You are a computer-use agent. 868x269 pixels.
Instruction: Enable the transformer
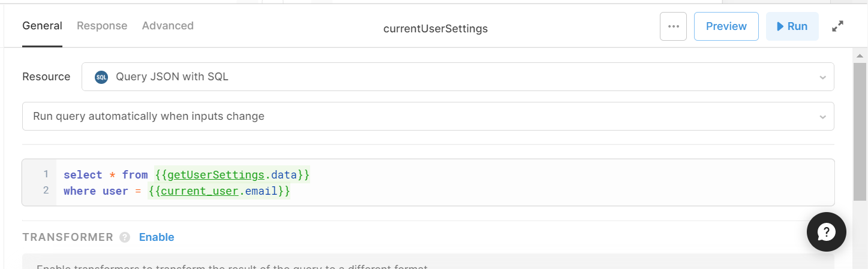point(157,237)
